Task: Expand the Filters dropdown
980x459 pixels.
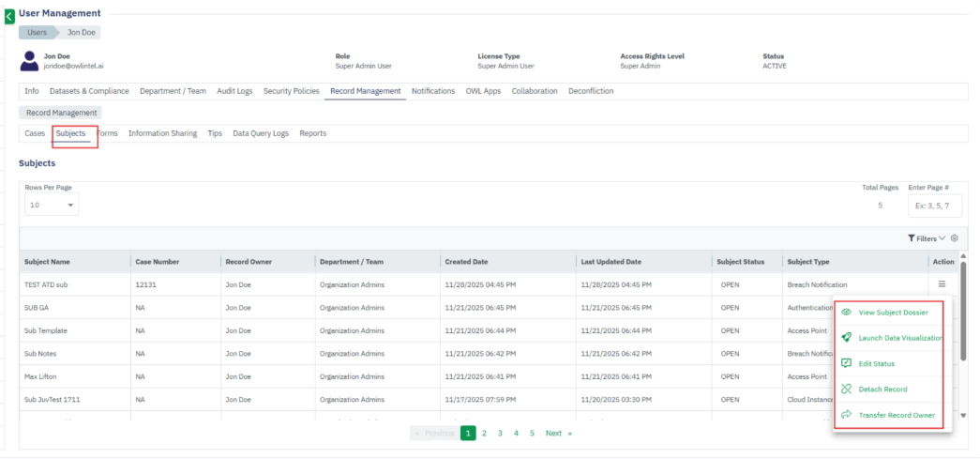Action: point(927,238)
